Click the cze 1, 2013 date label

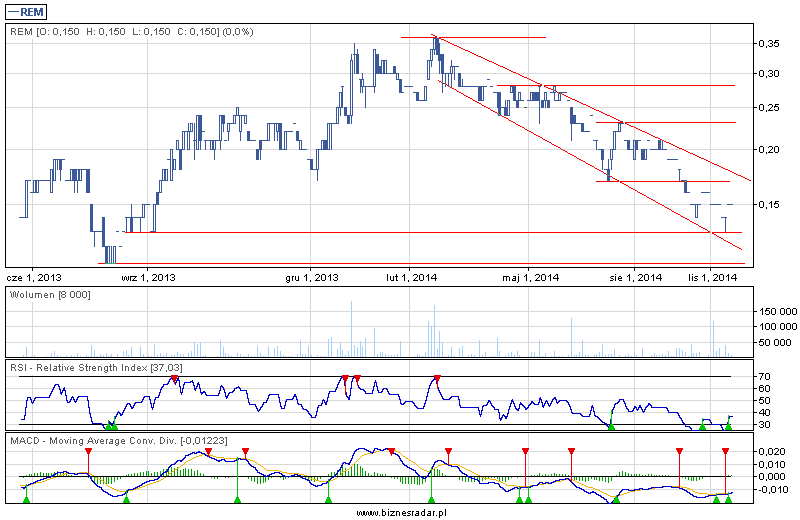coord(34,278)
